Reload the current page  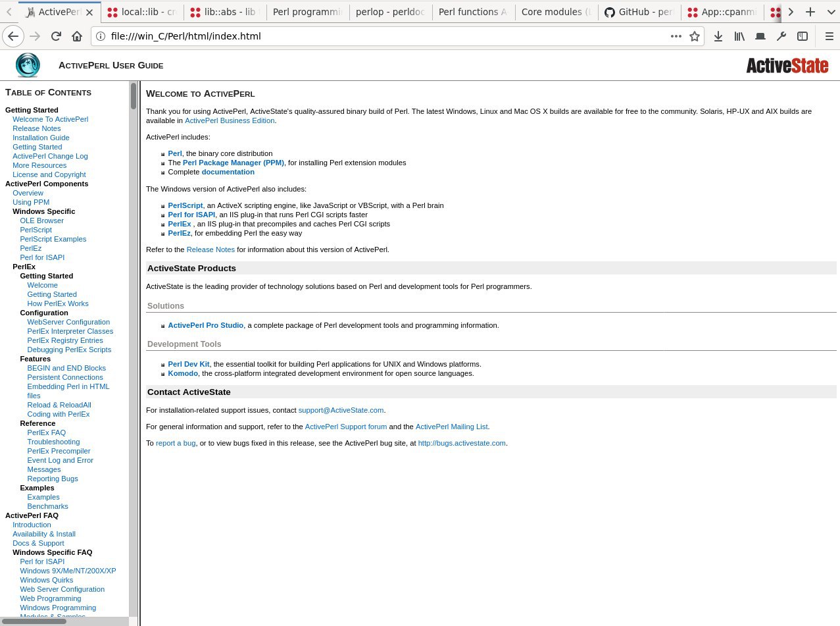click(x=56, y=36)
